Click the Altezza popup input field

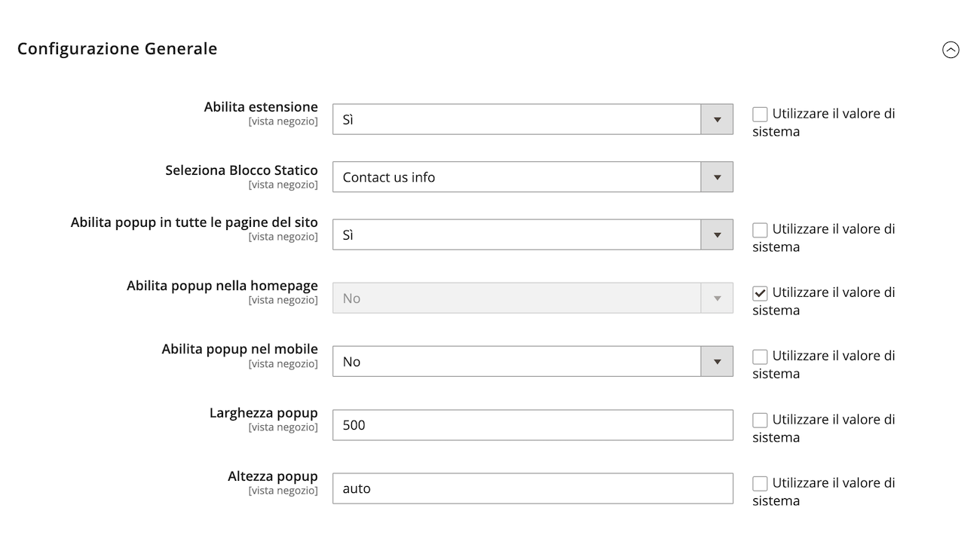pos(532,488)
